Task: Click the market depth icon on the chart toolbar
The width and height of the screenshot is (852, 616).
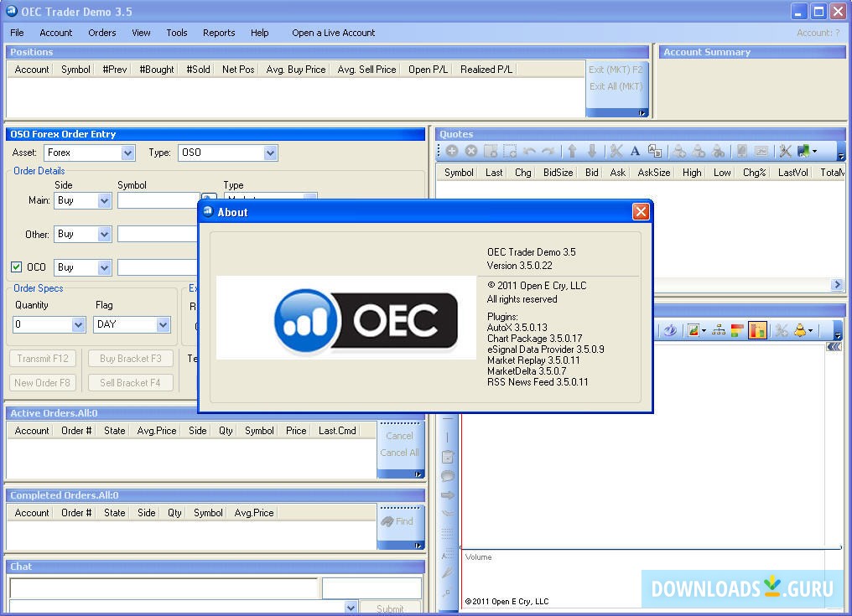Action: (x=720, y=330)
